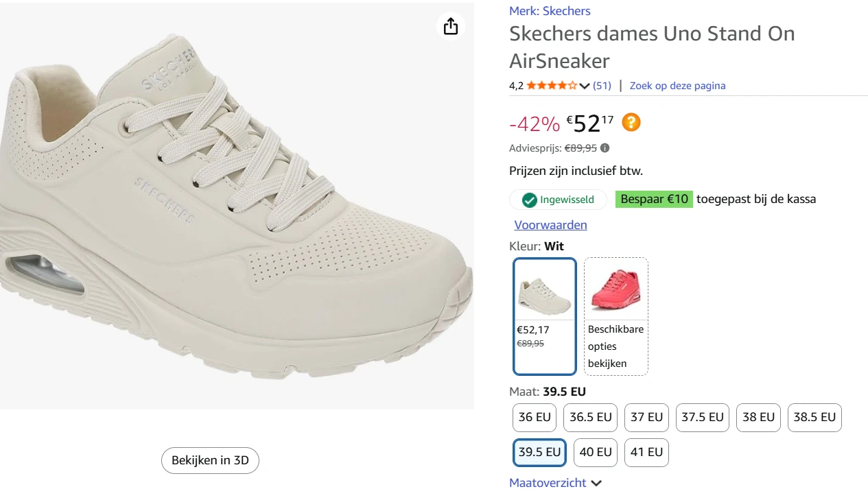Image resolution: width=868 pixels, height=500 pixels.
Task: Click the share icon on product image
Action: pyautogui.click(x=450, y=26)
